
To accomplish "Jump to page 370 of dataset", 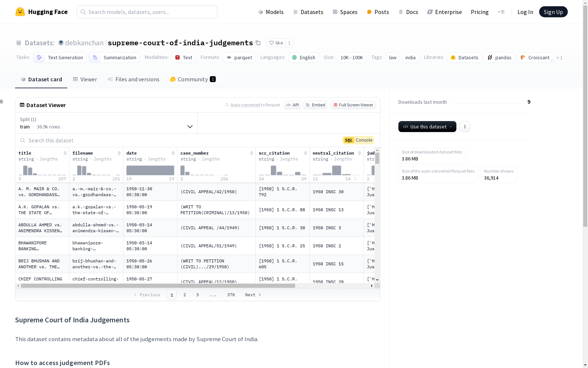I will [x=231, y=295].
